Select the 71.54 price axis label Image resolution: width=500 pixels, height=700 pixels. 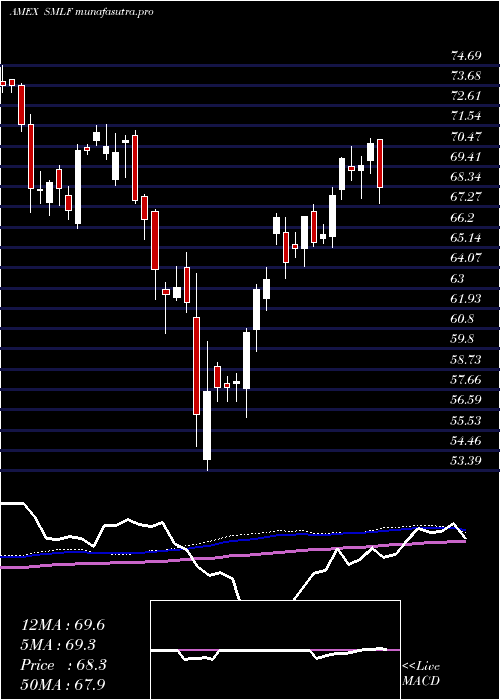(x=467, y=117)
